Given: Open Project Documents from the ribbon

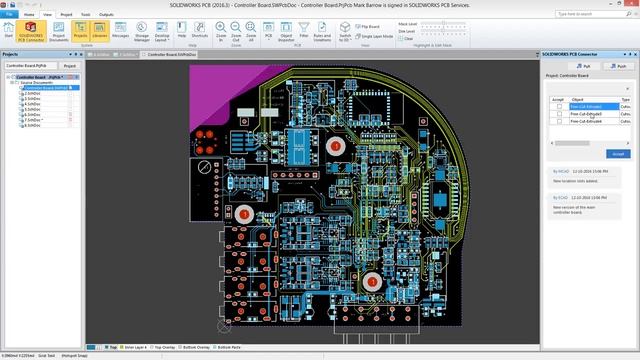Looking at the screenshot, I should pos(59,31).
